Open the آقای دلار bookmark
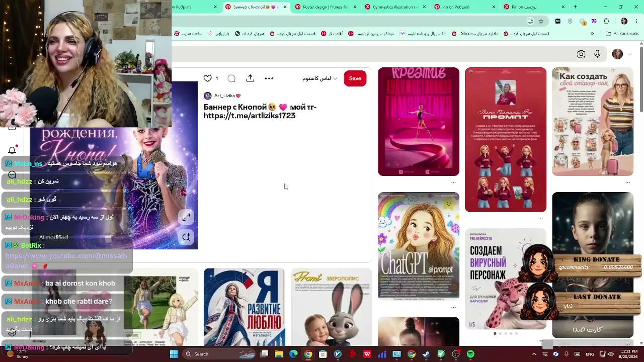The height and width of the screenshot is (362, 644). tap(332, 34)
